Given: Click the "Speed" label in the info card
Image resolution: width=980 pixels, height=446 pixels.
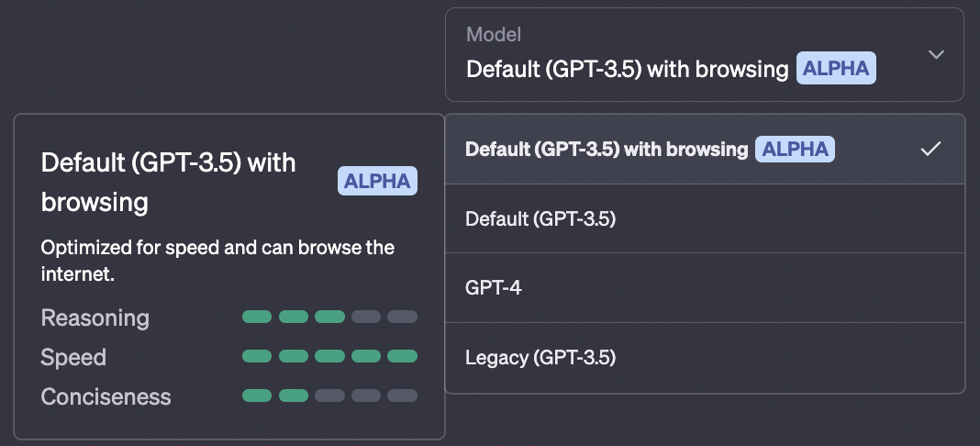Looking at the screenshot, I should point(73,357).
